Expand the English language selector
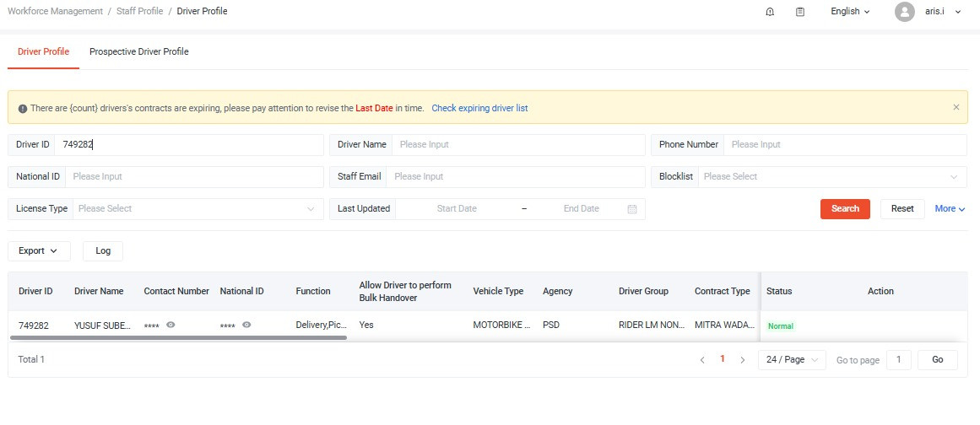Image resolution: width=980 pixels, height=425 pixels. point(850,12)
